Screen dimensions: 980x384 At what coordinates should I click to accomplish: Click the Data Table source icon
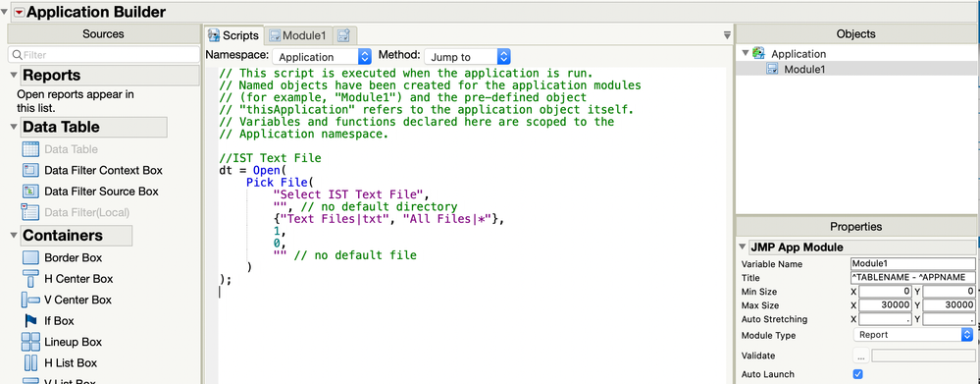pos(30,149)
